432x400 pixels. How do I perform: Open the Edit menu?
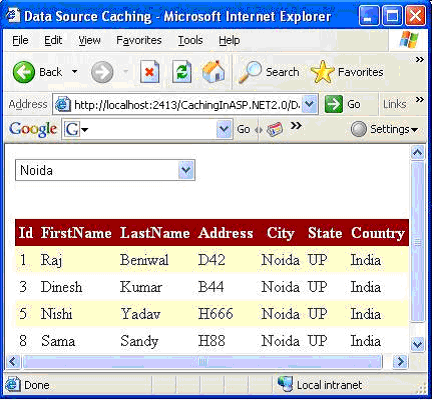pyautogui.click(x=53, y=40)
